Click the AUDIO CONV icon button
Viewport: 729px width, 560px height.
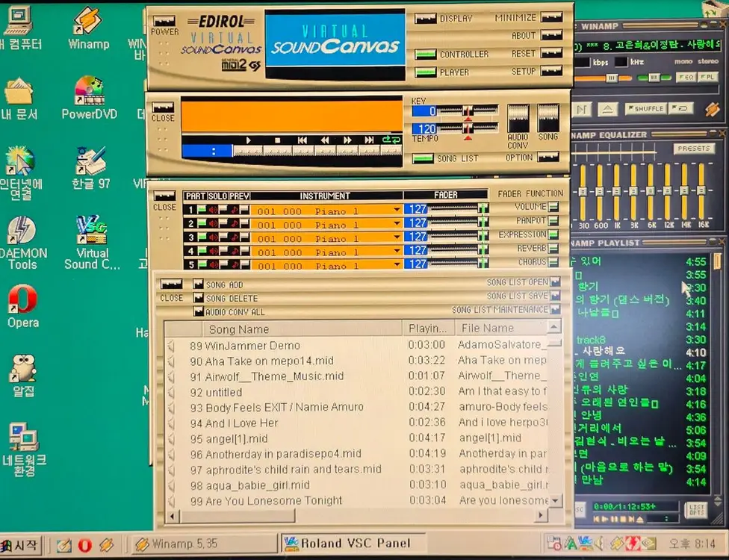tap(518, 119)
